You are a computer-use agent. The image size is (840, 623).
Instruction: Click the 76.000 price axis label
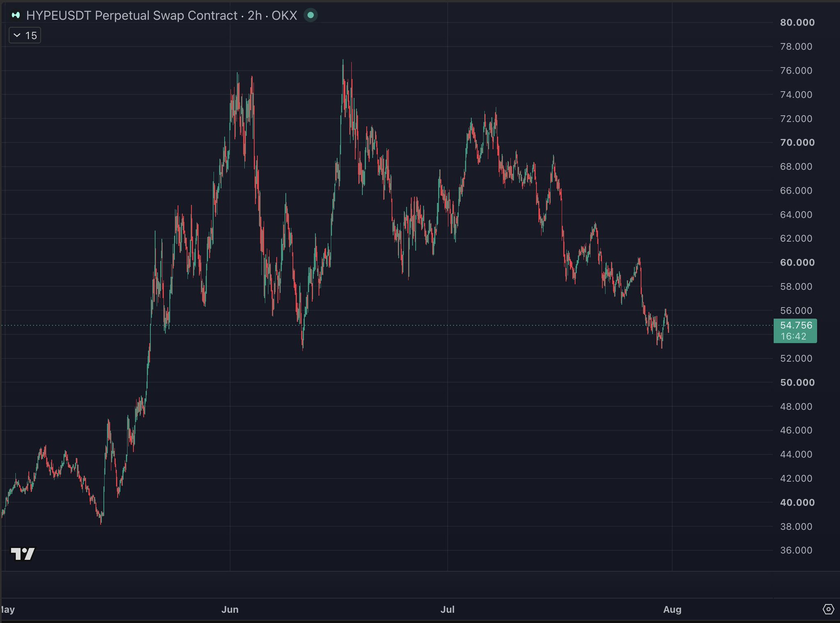click(x=796, y=71)
